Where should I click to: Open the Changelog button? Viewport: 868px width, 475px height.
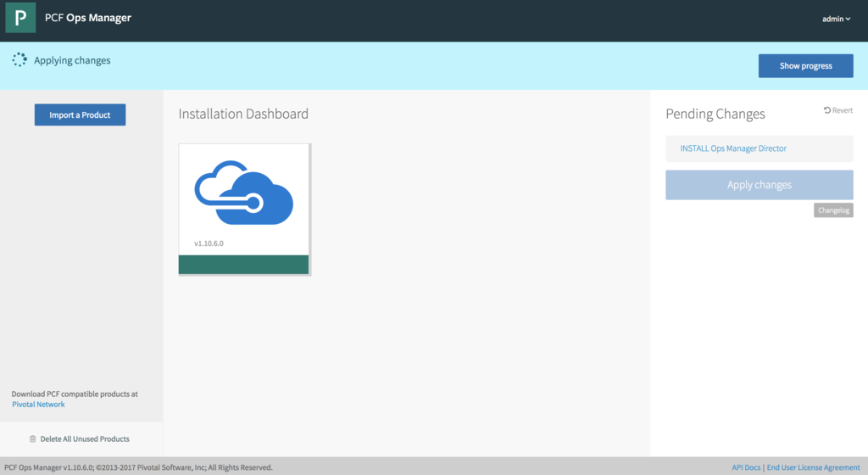point(833,210)
